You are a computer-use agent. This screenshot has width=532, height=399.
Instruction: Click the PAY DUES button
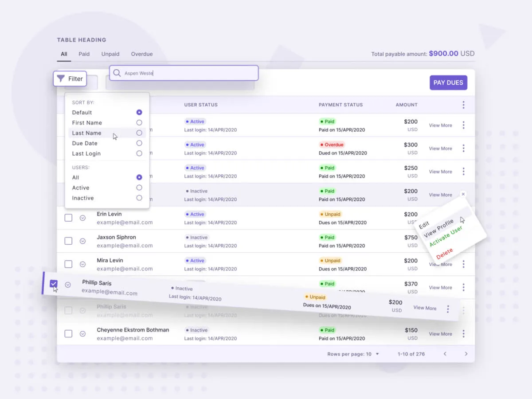click(448, 82)
